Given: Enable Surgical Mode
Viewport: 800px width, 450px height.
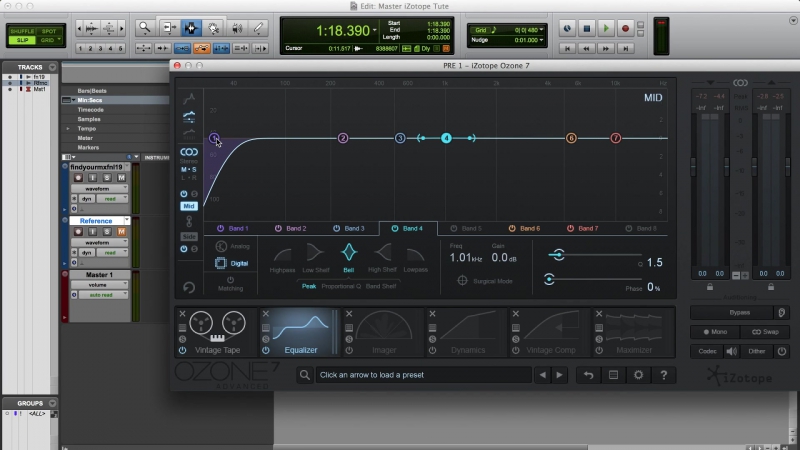Looking at the screenshot, I should tap(485, 281).
